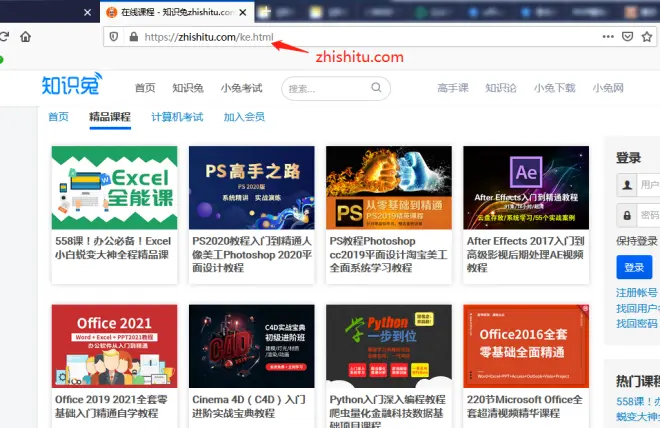
Task: Click the user icon beside the username field
Action: click(x=627, y=185)
